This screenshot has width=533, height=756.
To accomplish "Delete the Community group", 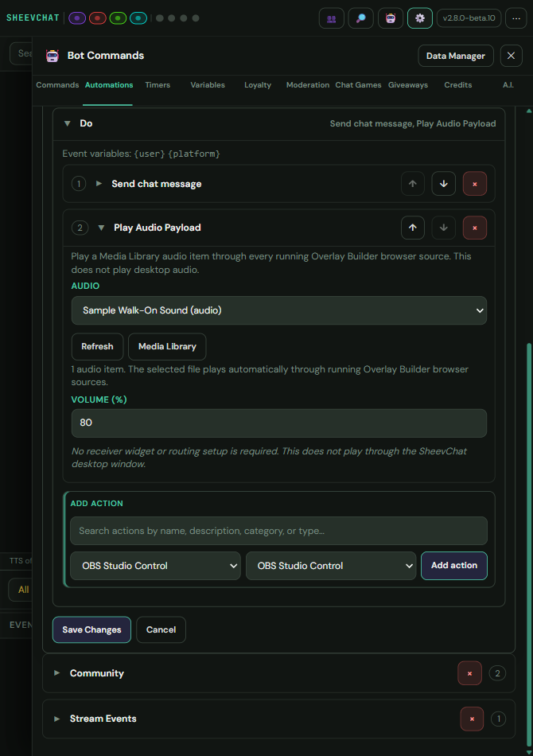I will tap(470, 673).
